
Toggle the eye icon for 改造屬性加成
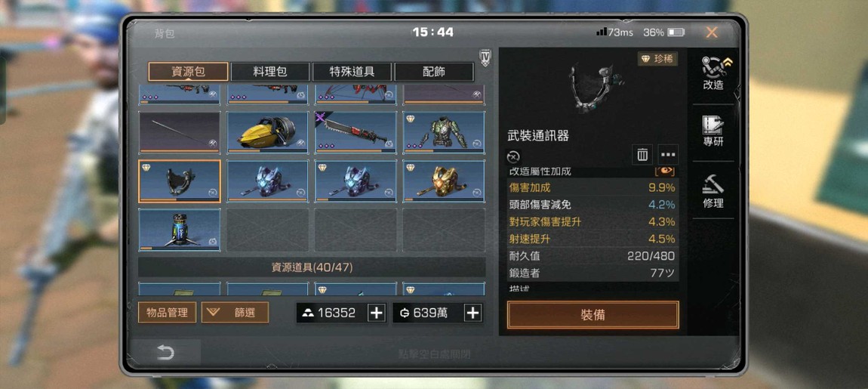pyautogui.click(x=665, y=171)
